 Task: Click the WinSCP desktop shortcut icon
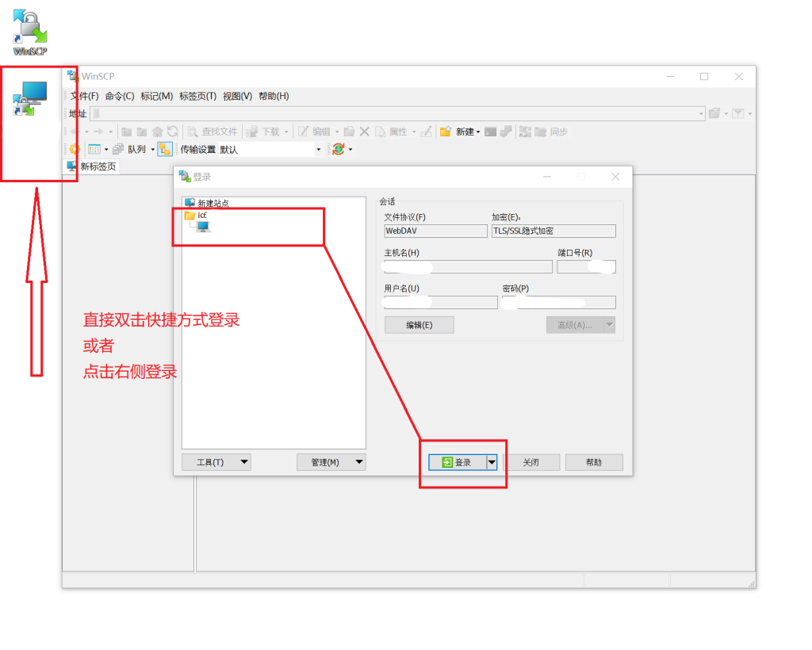(30, 29)
